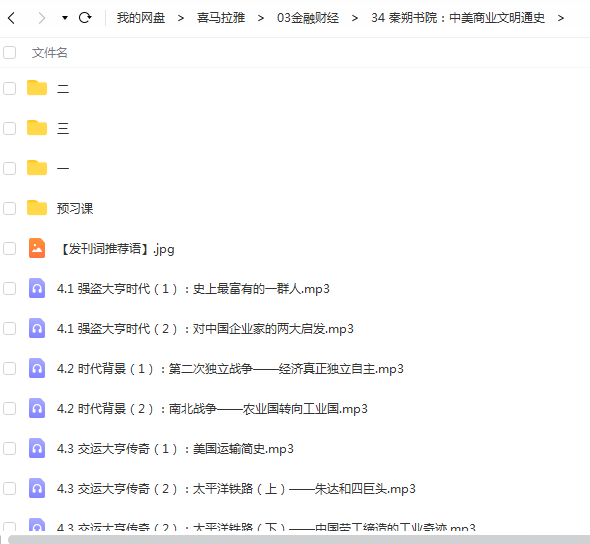Open the navigation history dropdown arrow
This screenshot has width=590, height=544.
tap(65, 18)
